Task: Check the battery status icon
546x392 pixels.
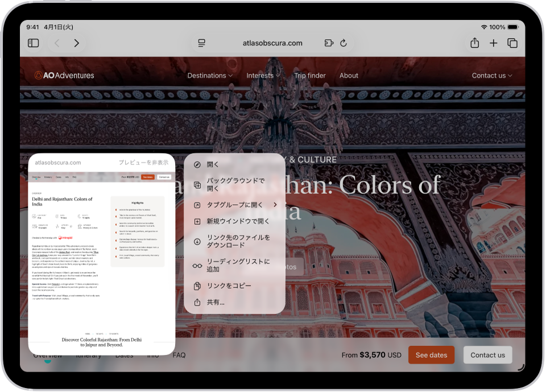Action: click(513, 27)
